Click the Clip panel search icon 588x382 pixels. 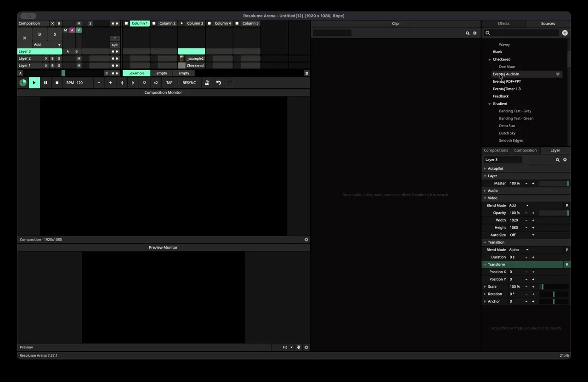(x=468, y=33)
